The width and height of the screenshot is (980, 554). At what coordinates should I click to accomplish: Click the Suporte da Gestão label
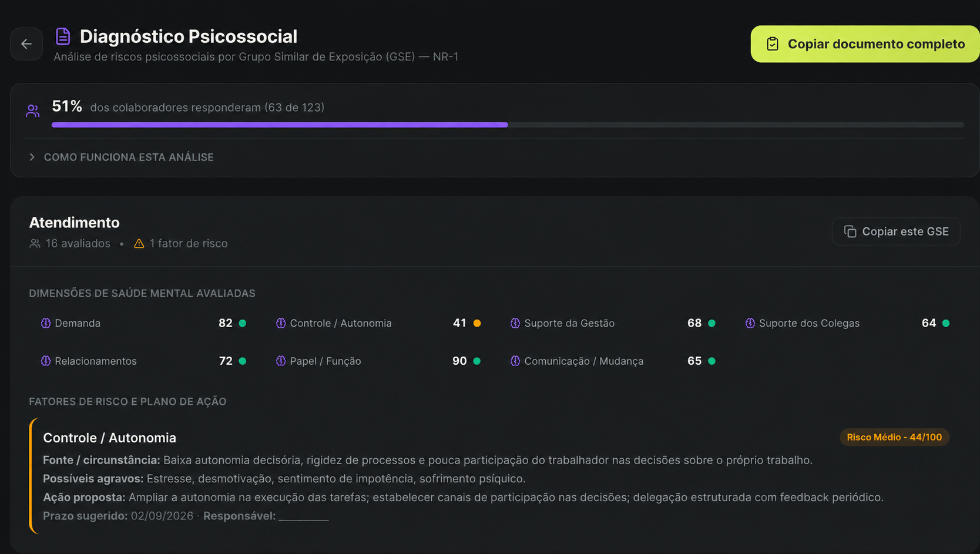[569, 323]
